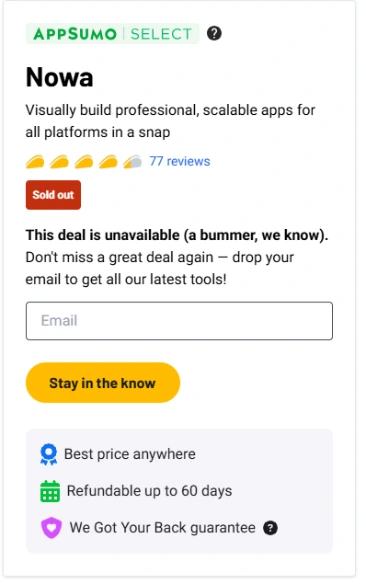This screenshot has width=366, height=584.
Task: Click the purple shield heart icon
Action: (51, 528)
